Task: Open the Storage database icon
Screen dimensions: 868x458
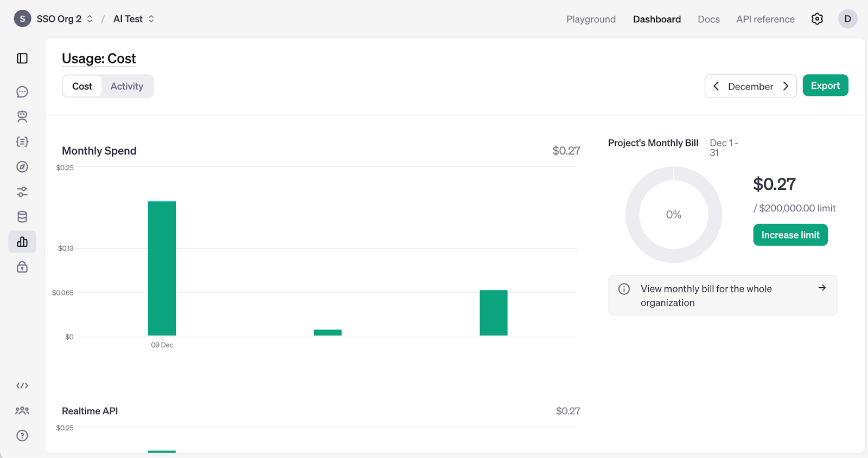Action: click(x=22, y=217)
